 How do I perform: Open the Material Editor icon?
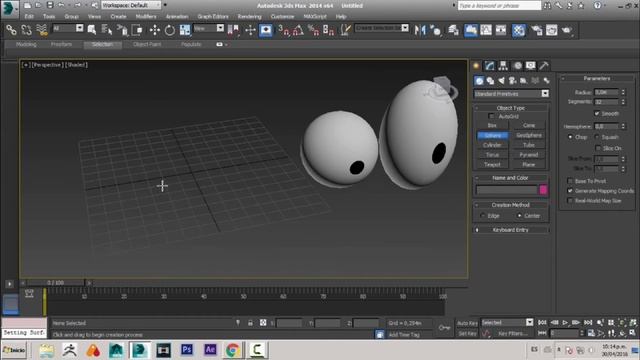pos(519,30)
